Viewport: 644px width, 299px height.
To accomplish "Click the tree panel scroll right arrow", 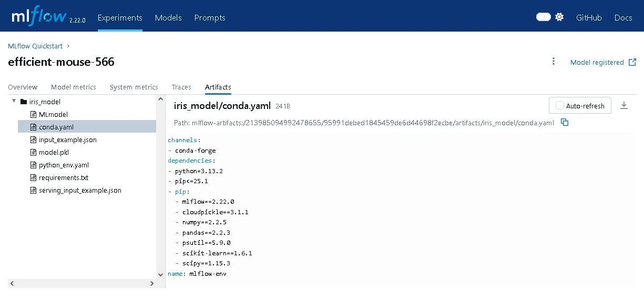I will pyautogui.click(x=152, y=283).
